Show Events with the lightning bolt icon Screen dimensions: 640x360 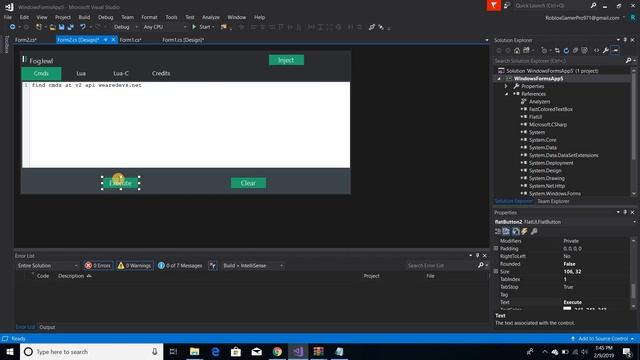524,231
